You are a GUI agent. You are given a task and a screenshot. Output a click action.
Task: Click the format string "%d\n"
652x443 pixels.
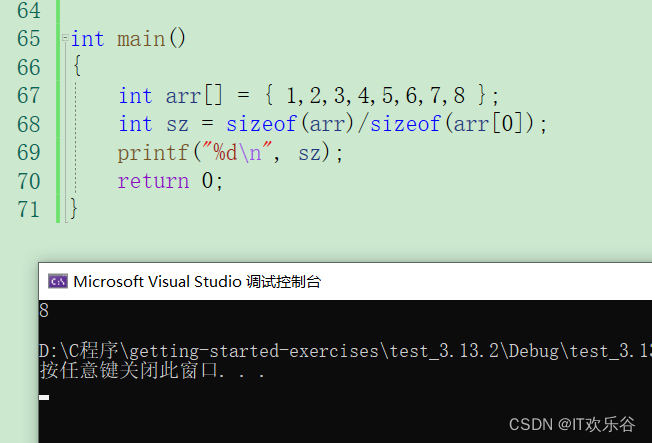[x=237, y=152]
